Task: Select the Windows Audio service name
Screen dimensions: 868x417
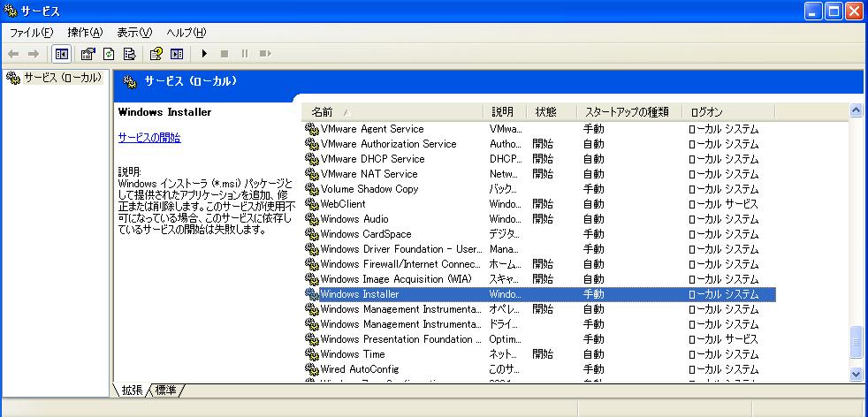Action: click(354, 219)
